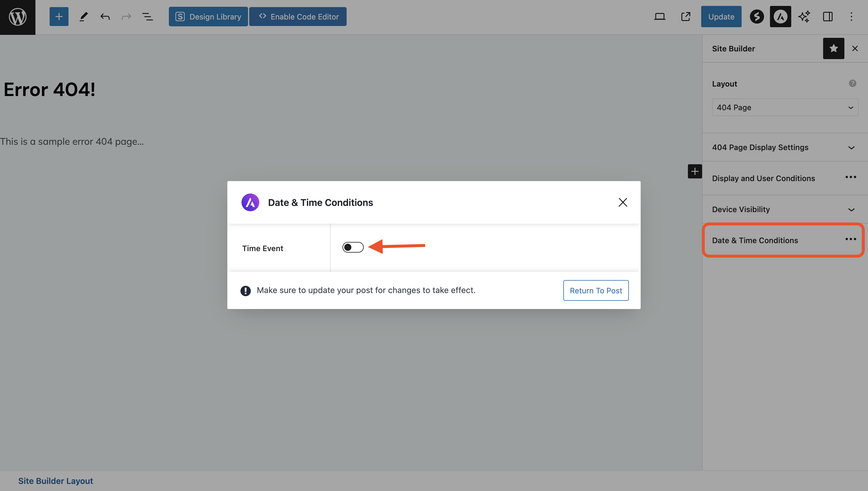Enable the Time Event toggle
The width and height of the screenshot is (868, 491).
[353, 247]
